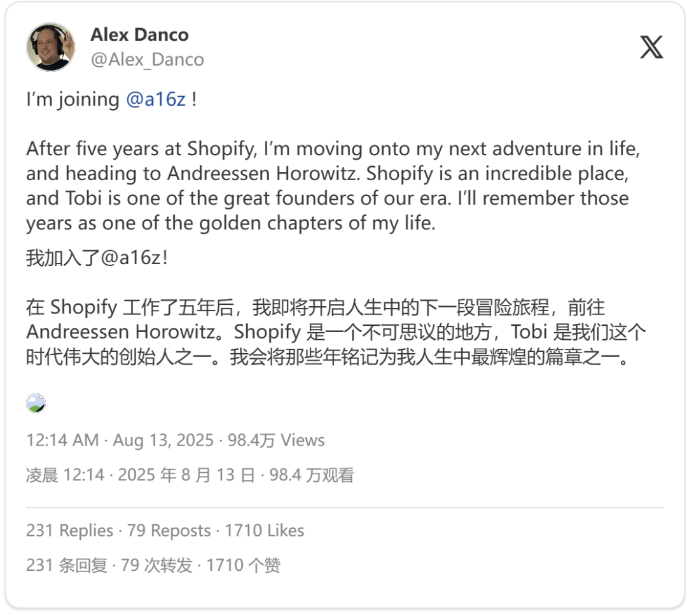Click the 1710 个赞 label
The image size is (687, 616).
pos(244,565)
